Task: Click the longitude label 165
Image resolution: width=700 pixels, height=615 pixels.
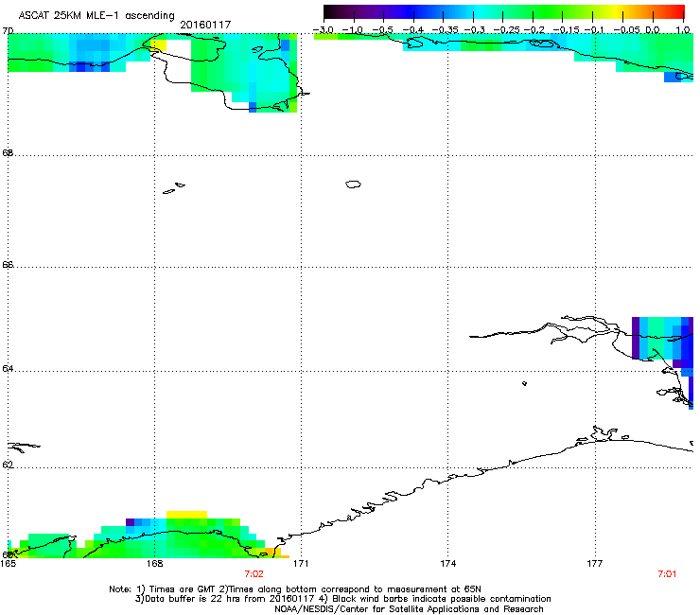Action: (8, 564)
